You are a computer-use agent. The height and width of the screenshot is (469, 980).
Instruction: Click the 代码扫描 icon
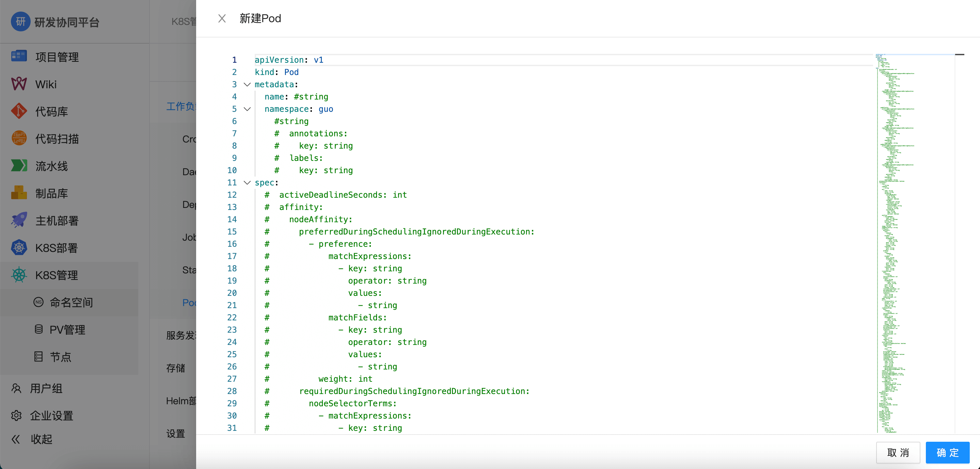point(19,139)
